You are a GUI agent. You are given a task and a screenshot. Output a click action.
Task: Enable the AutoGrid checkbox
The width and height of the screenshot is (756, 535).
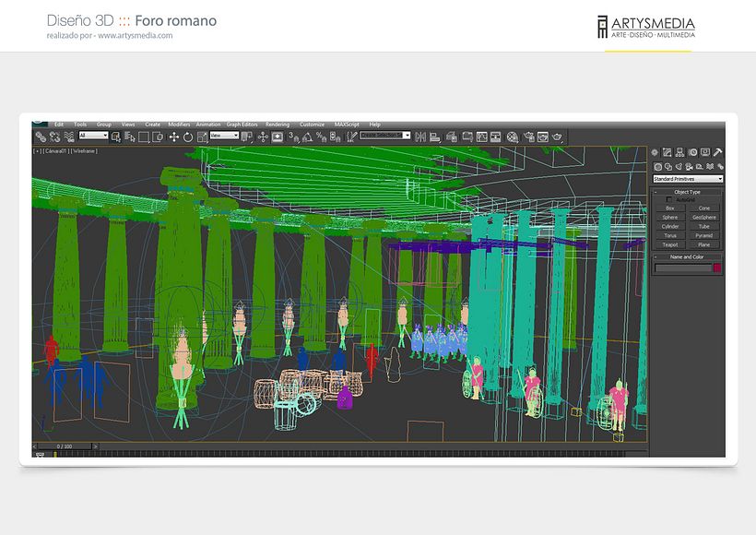(x=669, y=200)
